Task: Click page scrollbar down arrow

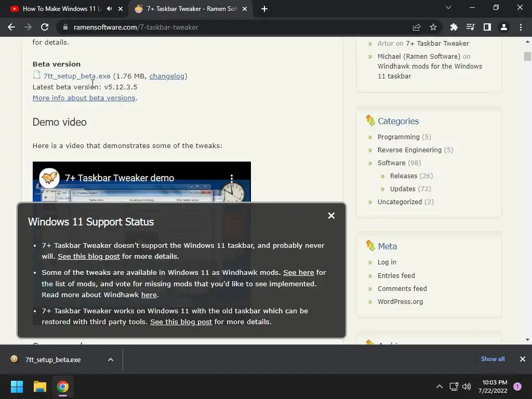Action: pyautogui.click(x=527, y=340)
